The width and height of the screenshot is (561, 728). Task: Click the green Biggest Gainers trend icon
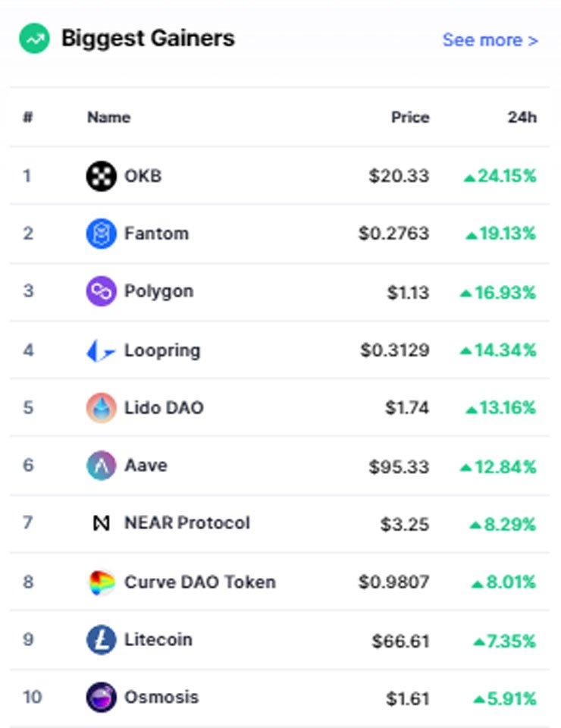[34, 39]
